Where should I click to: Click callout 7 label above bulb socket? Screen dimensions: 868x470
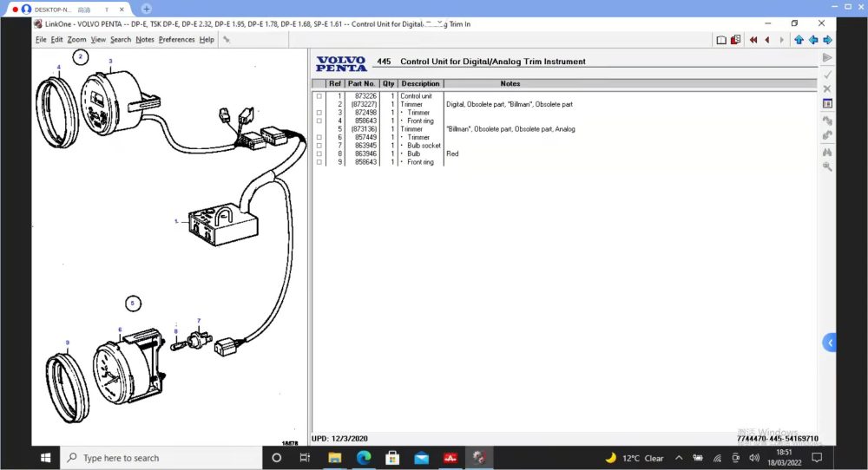(x=199, y=321)
